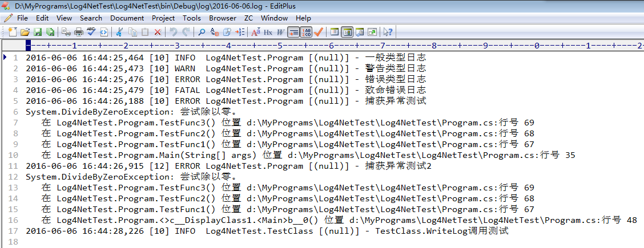Screen dimensions: 644x248
Task: Click the TestClass.WriteLog调用测试 log line
Action: click(x=267, y=231)
